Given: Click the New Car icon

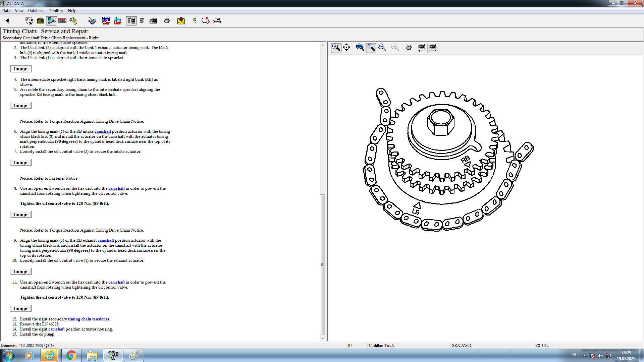Looking at the screenshot, I should point(106,21).
